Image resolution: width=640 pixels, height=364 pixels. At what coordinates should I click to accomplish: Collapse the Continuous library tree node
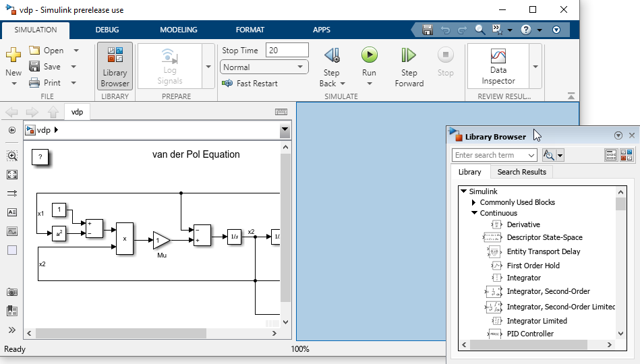click(474, 212)
